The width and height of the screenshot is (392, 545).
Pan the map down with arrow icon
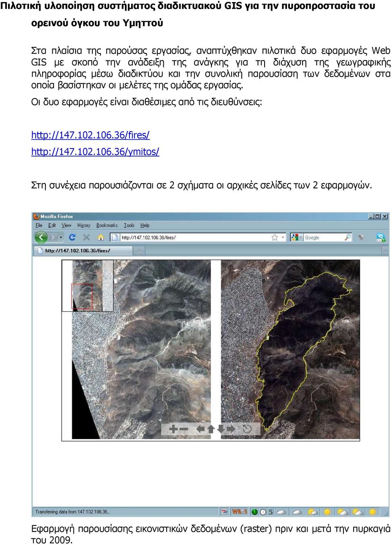[x=221, y=429]
